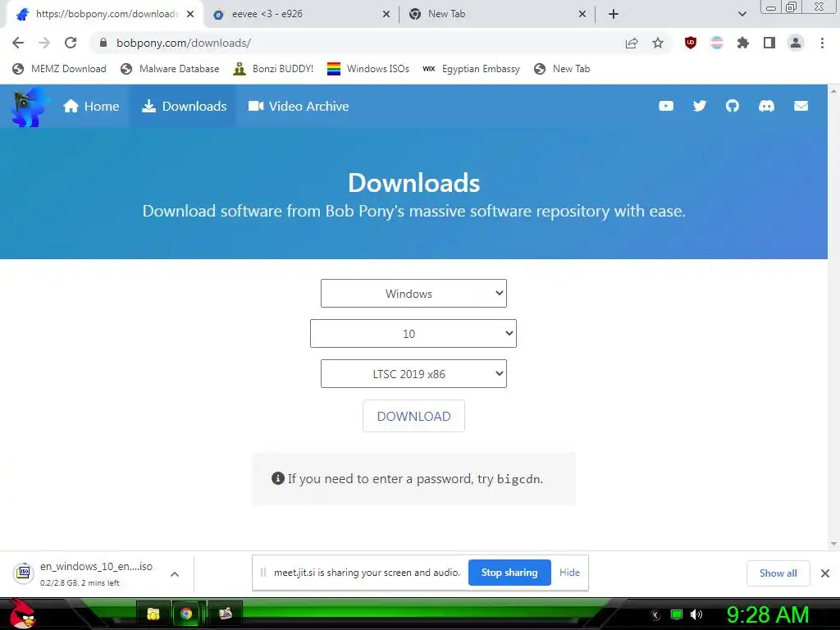Click the Chrome taskbar icon
The image size is (840, 630).
click(186, 614)
